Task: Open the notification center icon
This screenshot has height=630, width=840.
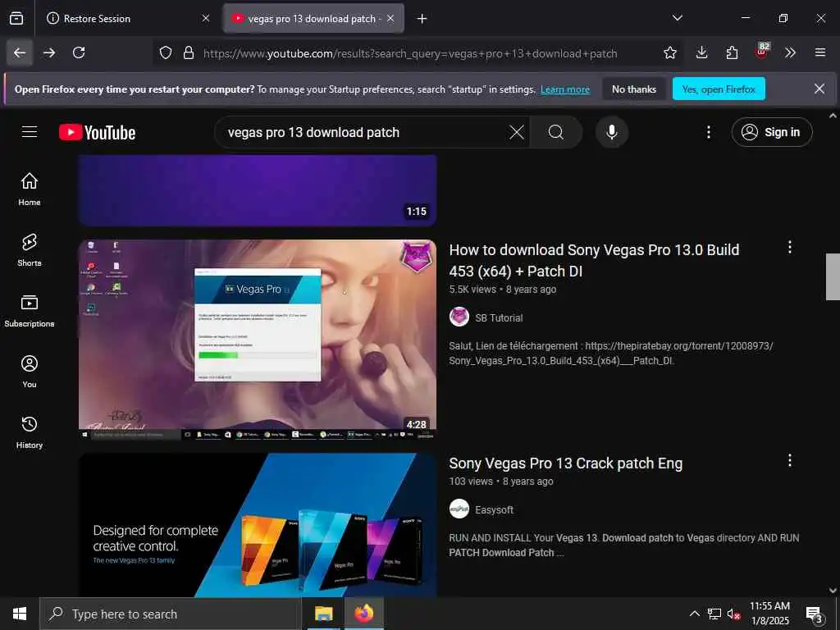Action: (x=815, y=614)
